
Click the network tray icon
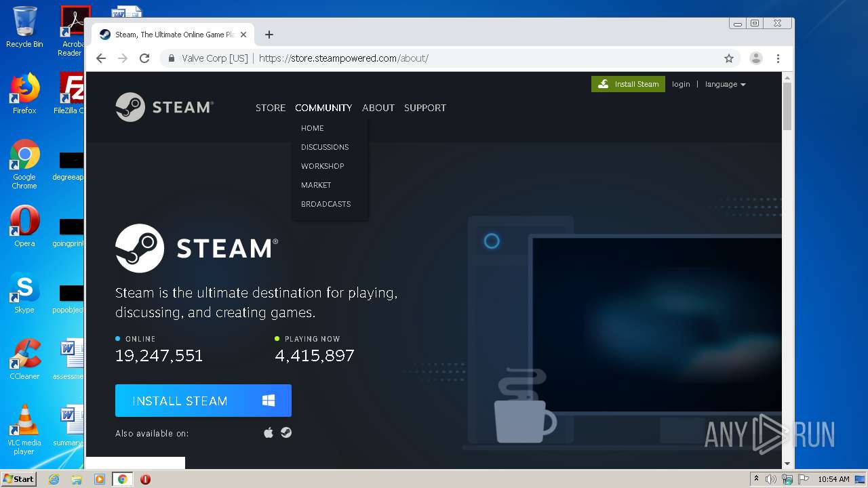coord(787,479)
